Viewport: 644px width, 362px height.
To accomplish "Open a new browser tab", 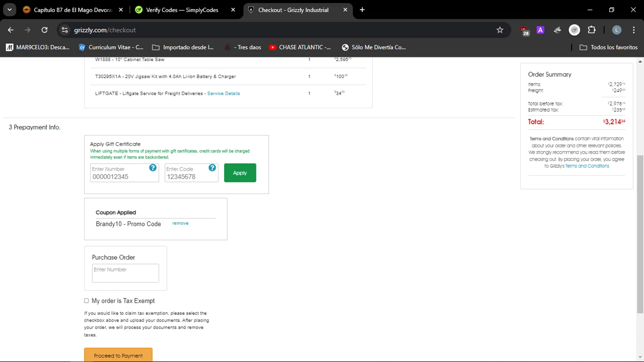I will point(362,10).
